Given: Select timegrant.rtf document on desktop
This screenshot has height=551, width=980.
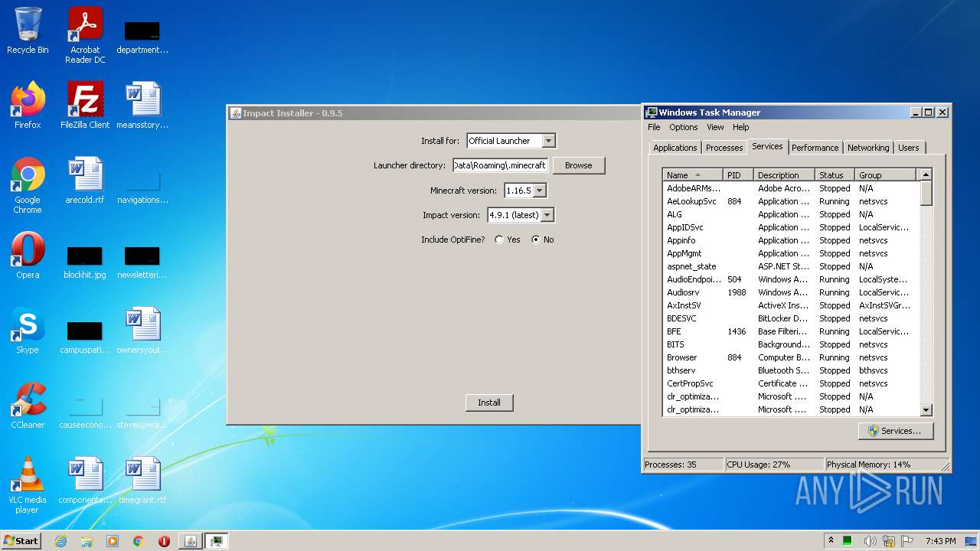Looking at the screenshot, I should click(x=142, y=481).
